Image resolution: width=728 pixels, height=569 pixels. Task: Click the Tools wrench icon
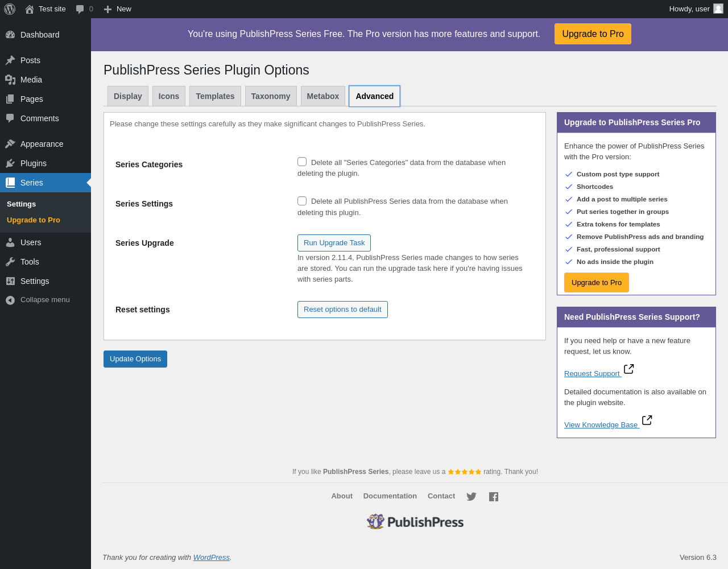[10, 262]
